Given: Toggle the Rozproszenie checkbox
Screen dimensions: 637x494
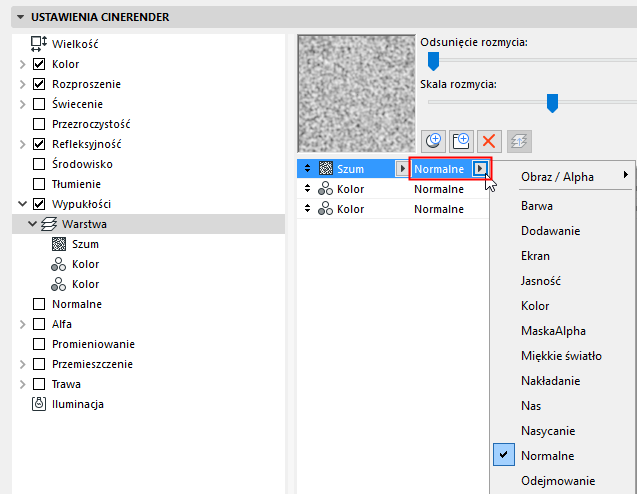Looking at the screenshot, I should 39,84.
